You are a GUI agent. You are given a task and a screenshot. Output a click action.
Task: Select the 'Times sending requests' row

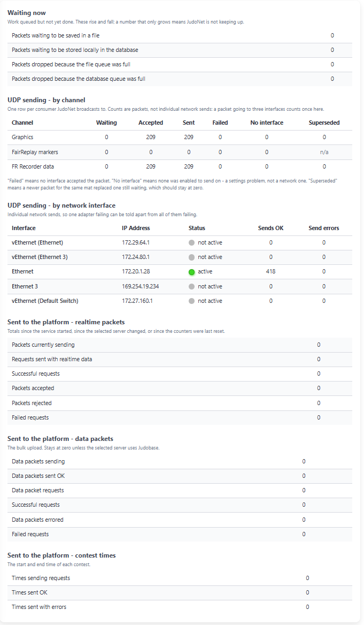click(180, 578)
